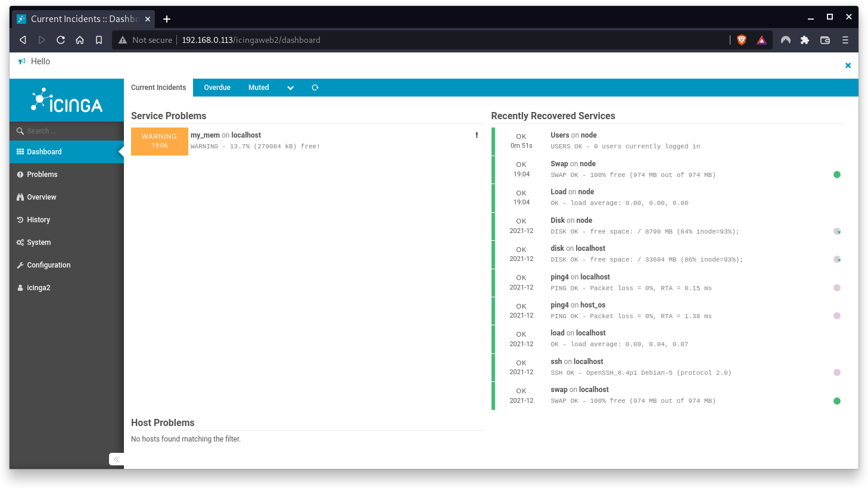Open the dropdown chevron next to Muted
Screen dimensions: 868x488
pyautogui.click(x=290, y=88)
